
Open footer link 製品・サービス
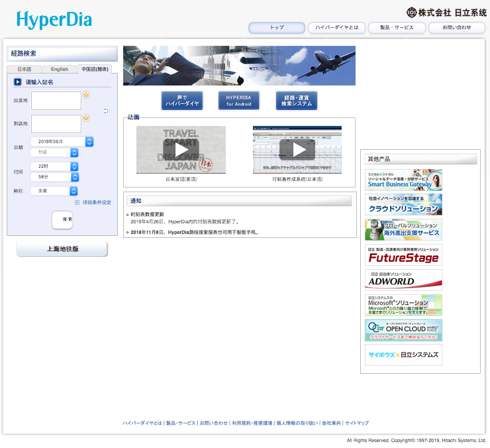181,423
